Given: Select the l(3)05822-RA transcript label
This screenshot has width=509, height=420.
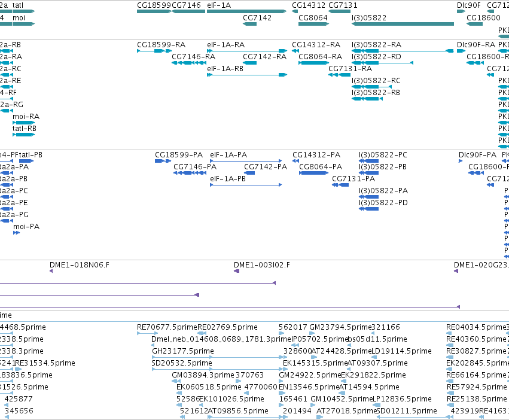Looking at the screenshot, I should point(377,44).
